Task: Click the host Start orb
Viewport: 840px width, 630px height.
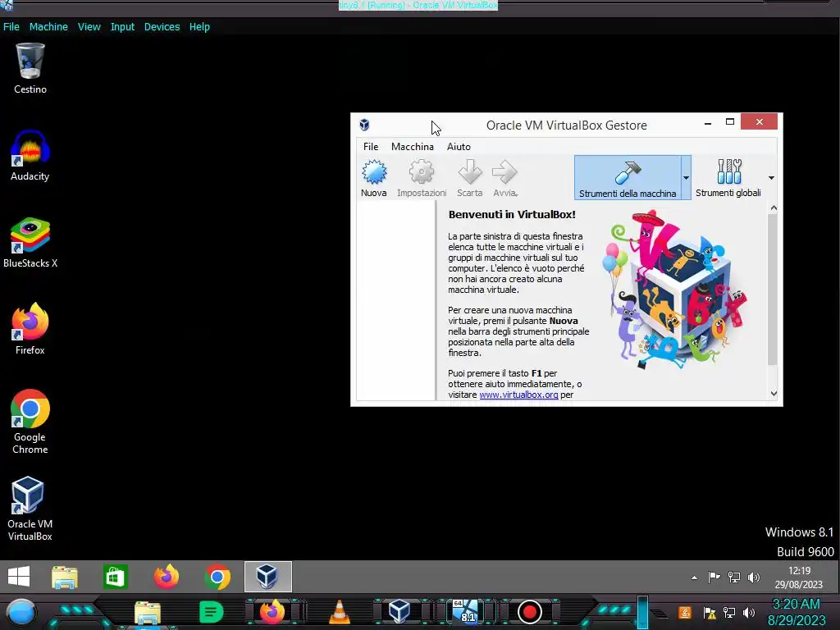Action: [21, 612]
